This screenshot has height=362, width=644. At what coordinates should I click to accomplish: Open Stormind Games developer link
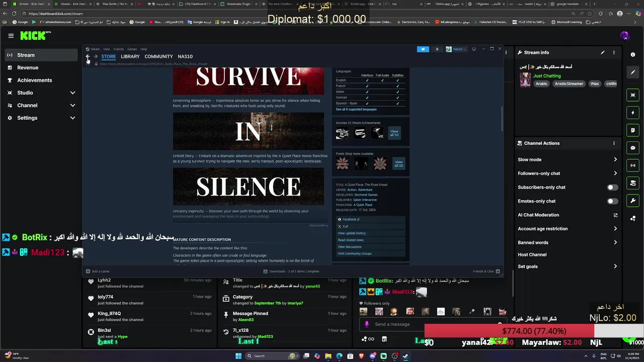[366, 195]
